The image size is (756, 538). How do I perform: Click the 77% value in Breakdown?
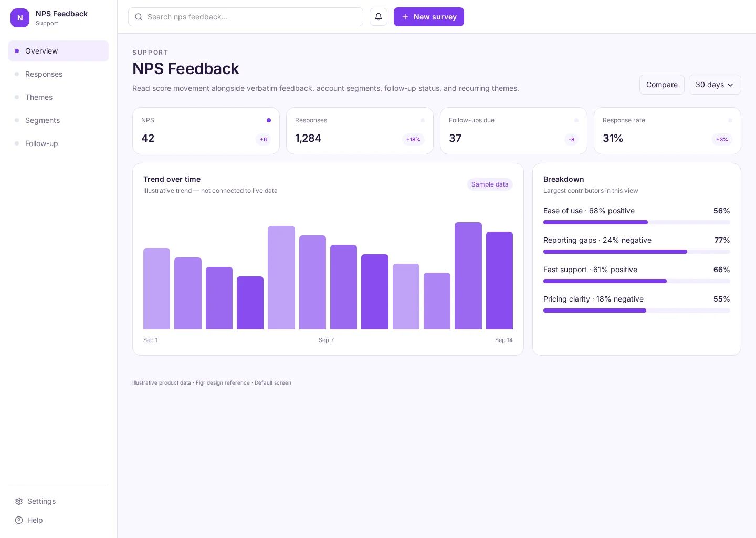tap(722, 240)
